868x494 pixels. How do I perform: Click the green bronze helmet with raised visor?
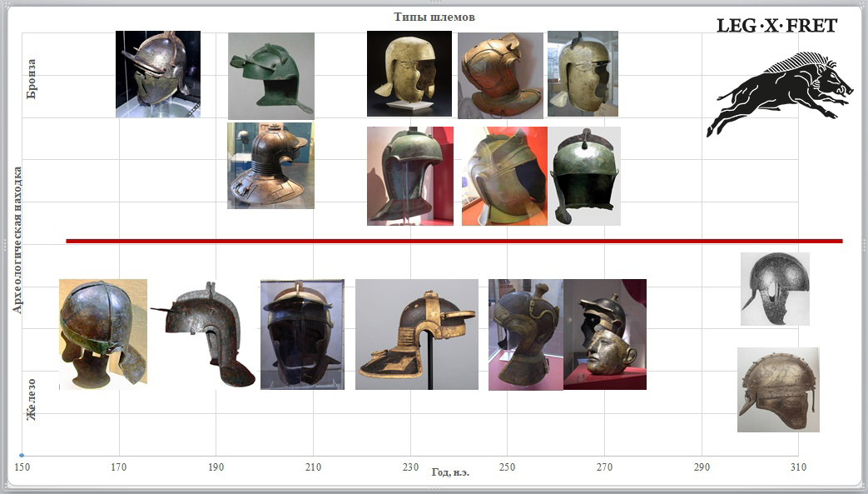(270, 75)
